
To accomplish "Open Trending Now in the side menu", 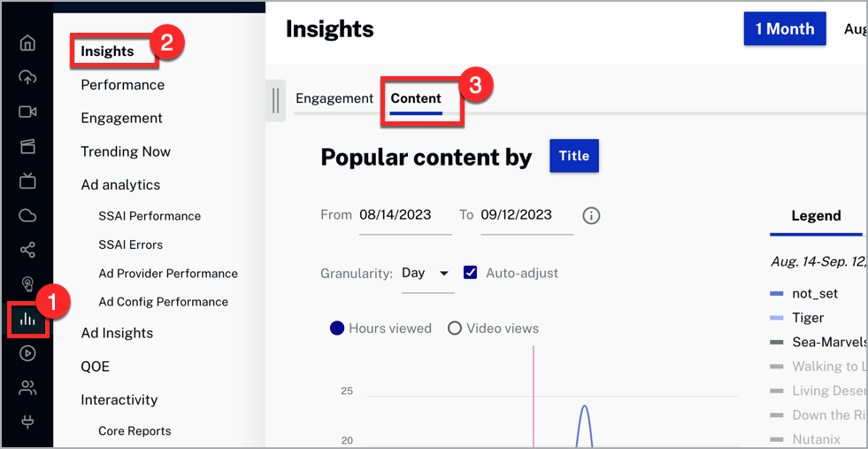I will (126, 151).
